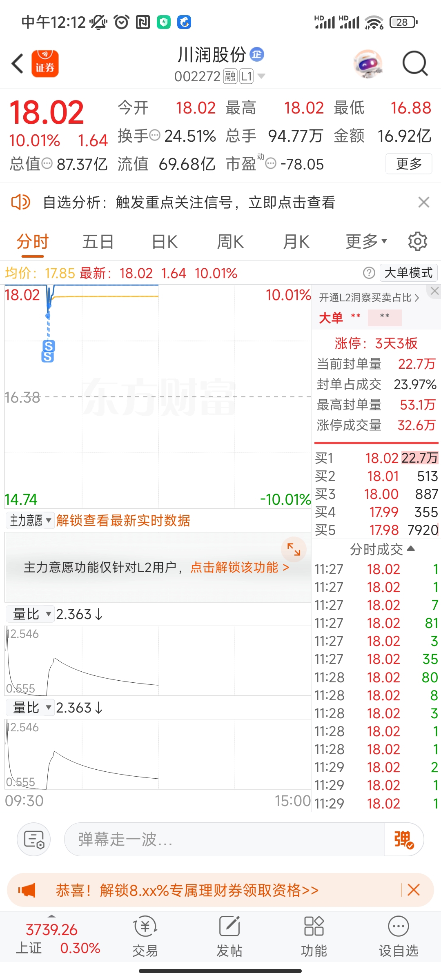Open chart settings gear icon
Image resolution: width=441 pixels, height=980 pixels.
click(418, 242)
